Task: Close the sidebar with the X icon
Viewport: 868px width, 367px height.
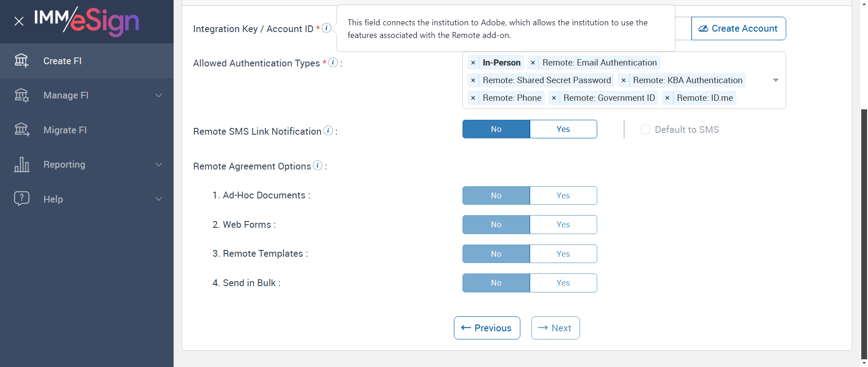Action: (x=19, y=21)
